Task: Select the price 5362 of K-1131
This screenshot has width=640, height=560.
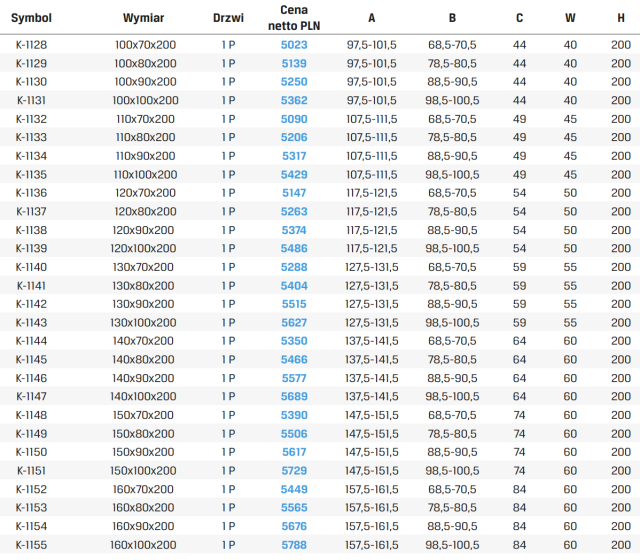Action: click(294, 100)
